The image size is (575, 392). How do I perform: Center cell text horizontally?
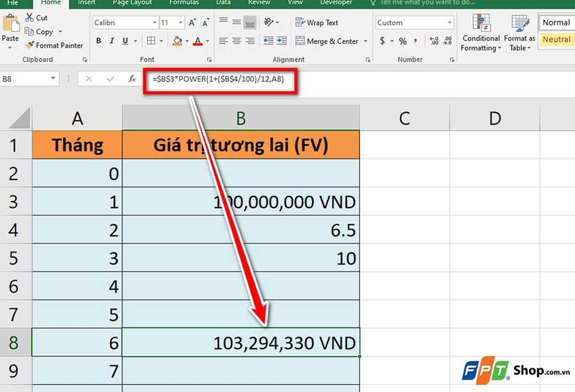pos(236,41)
